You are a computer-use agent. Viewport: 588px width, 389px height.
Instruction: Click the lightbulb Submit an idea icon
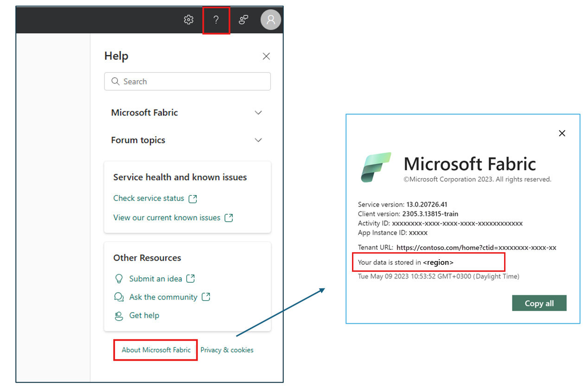click(x=119, y=279)
